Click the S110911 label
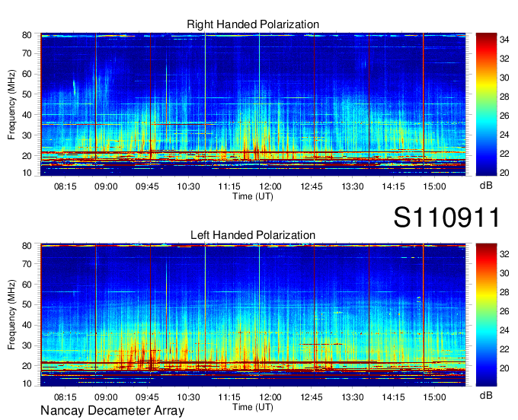Viewport: 518px width, 420px height. point(446,217)
